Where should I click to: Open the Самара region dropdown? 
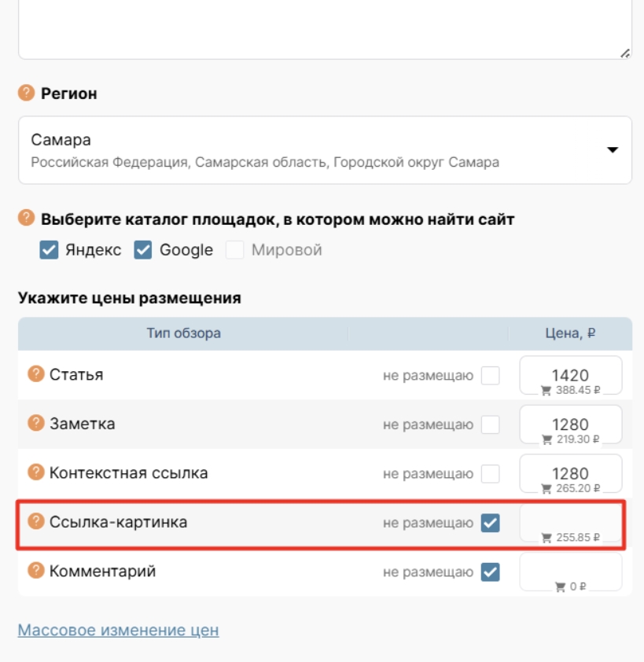pos(315,150)
